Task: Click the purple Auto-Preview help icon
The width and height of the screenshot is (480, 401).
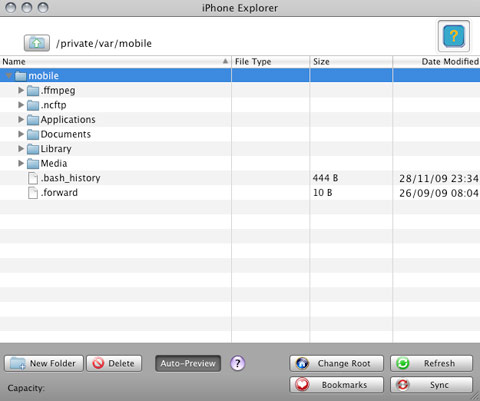Action: (238, 363)
